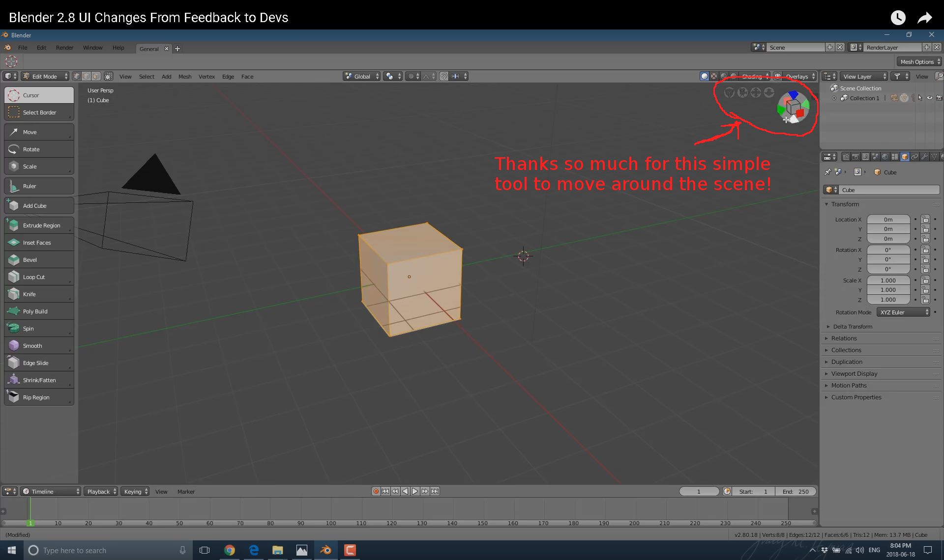Select the Rotate tool
The width and height of the screenshot is (944, 560).
pyautogui.click(x=38, y=149)
